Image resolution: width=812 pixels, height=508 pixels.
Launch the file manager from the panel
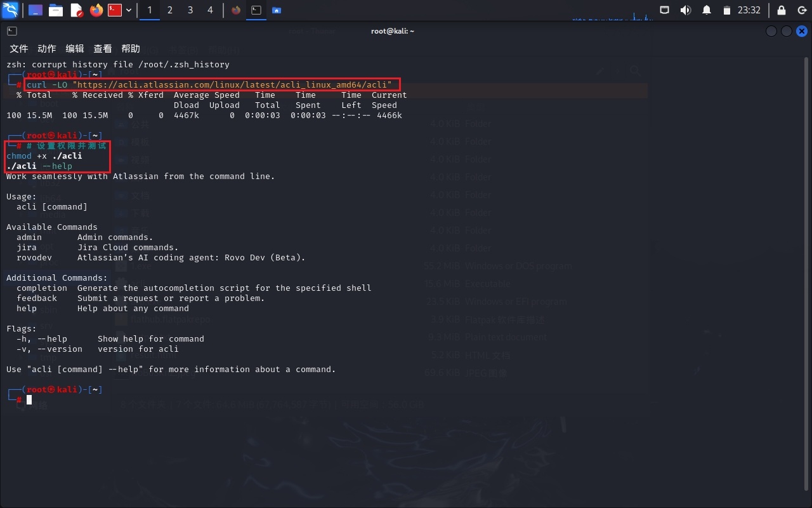tap(56, 10)
